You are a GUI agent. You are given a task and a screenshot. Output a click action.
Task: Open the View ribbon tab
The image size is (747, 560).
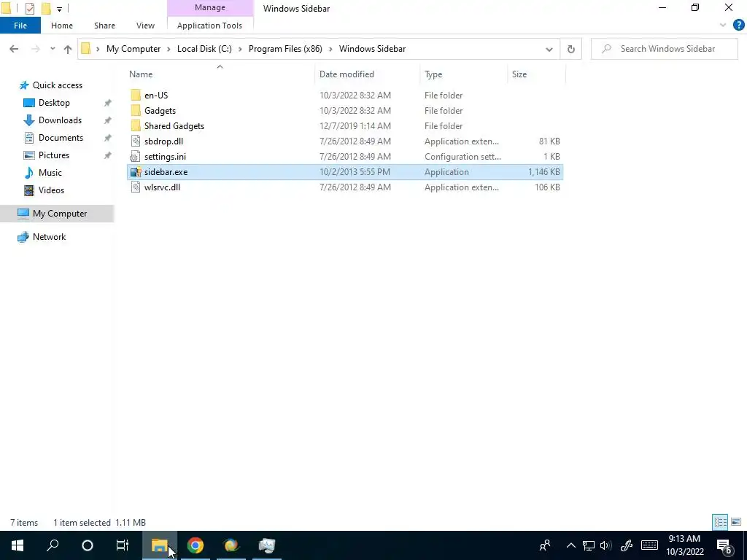coord(145,26)
